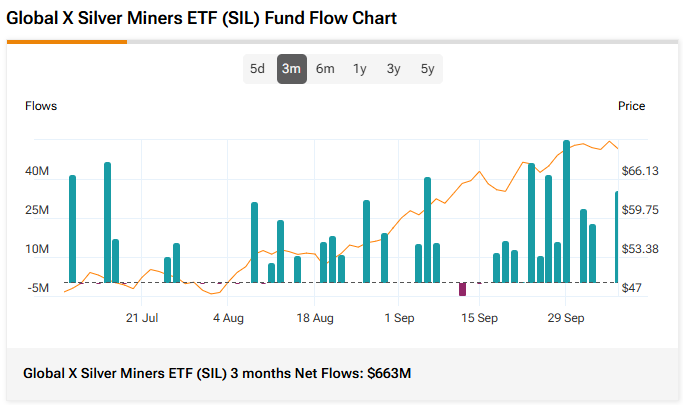Choose the 1y range option
683x405 pixels.
click(359, 69)
